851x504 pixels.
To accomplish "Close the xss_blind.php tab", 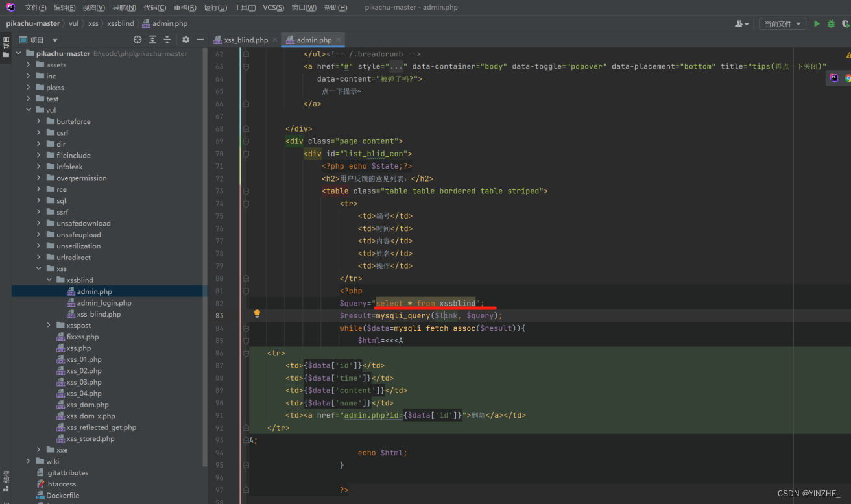I will click(275, 40).
